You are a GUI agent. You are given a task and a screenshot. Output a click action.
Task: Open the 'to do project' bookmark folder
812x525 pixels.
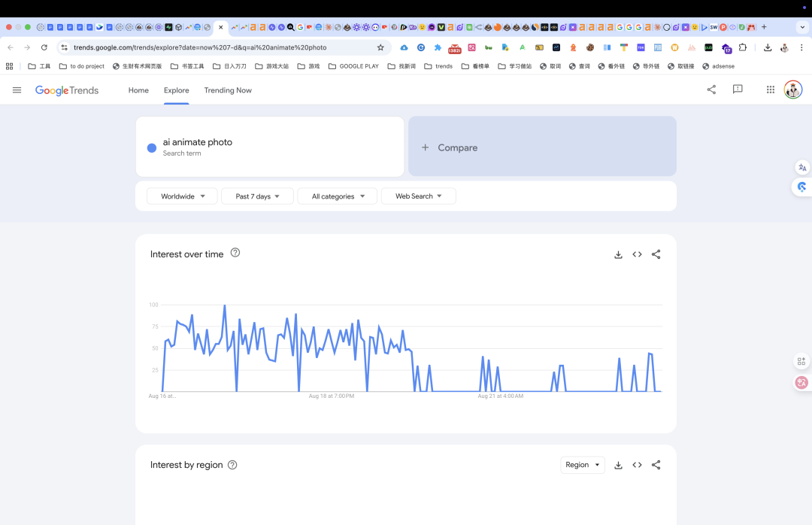coord(82,66)
